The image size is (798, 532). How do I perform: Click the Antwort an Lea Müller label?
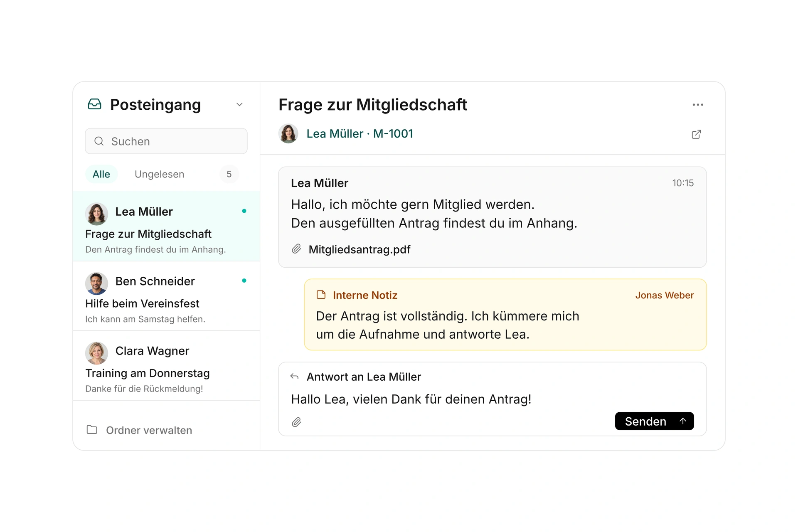click(x=364, y=377)
